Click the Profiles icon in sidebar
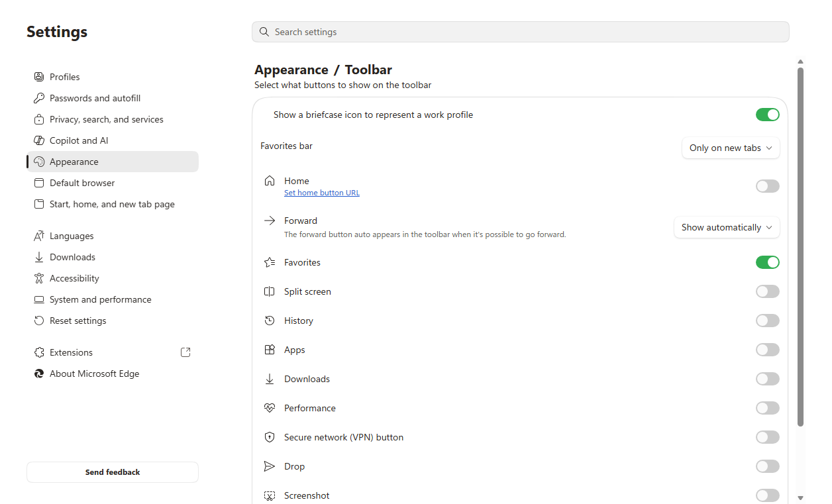 pos(38,77)
